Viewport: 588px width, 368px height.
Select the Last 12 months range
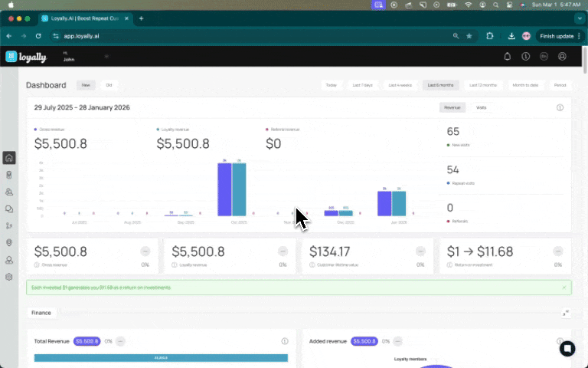(x=483, y=85)
